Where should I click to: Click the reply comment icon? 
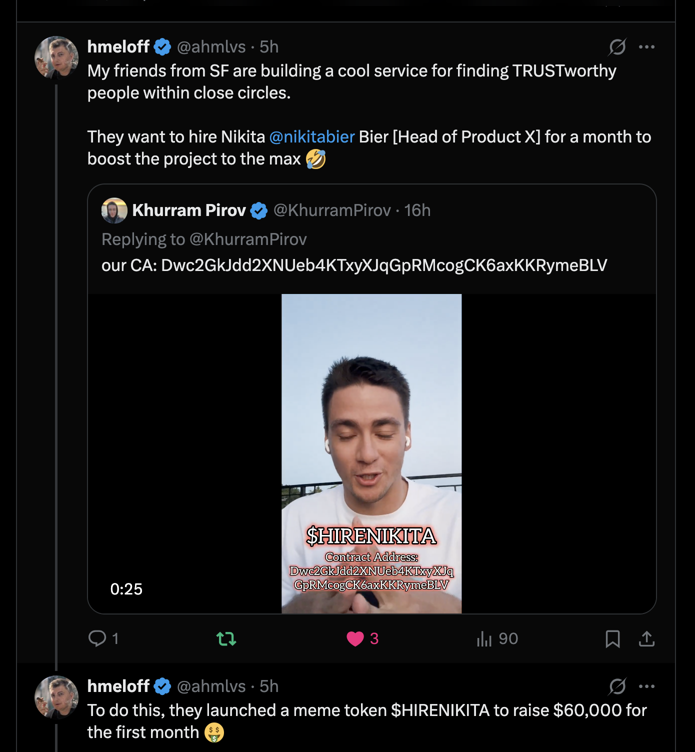[98, 638]
